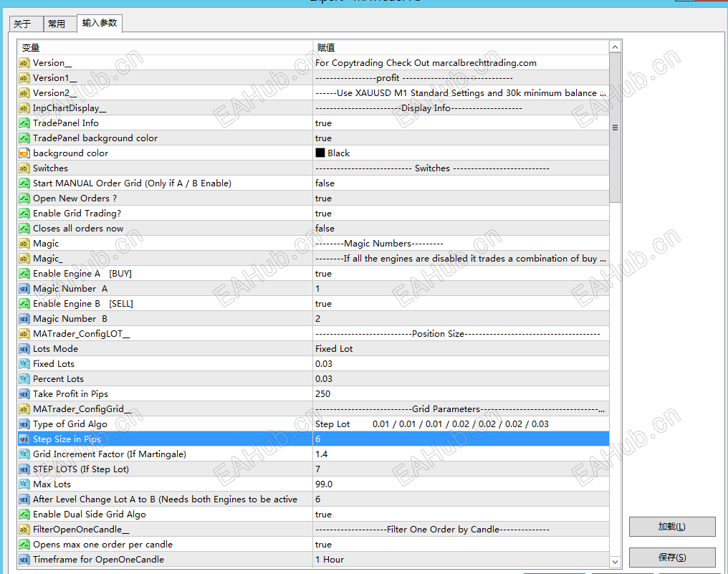Toggle Enable Engine B [SELL] value

[461, 304]
